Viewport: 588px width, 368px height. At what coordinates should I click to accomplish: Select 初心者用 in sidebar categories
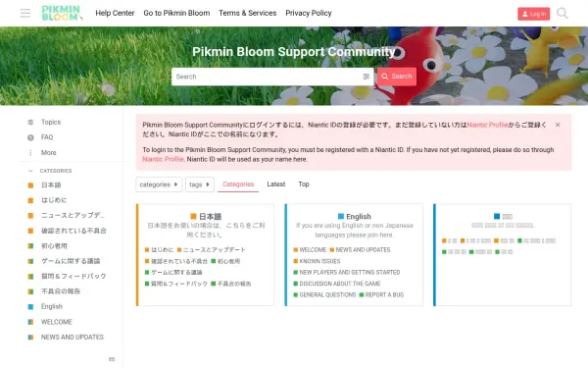coord(54,246)
